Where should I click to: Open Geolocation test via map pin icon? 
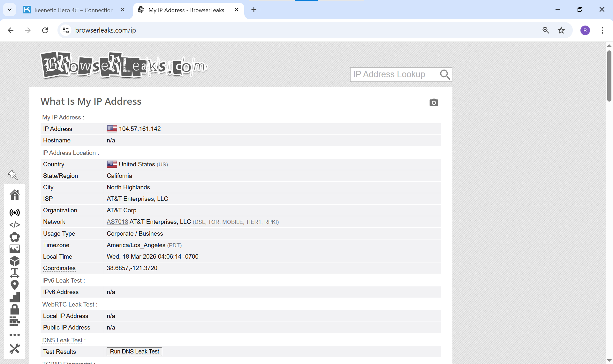pos(15,285)
